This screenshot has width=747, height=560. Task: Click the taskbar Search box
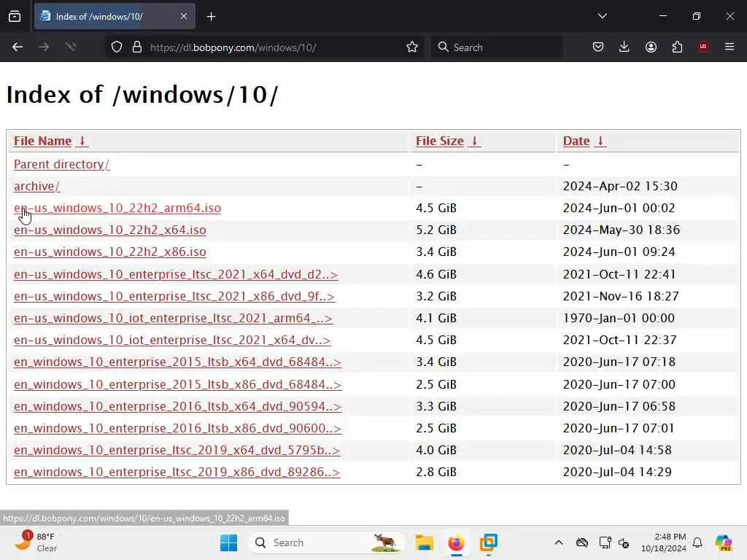point(326,542)
